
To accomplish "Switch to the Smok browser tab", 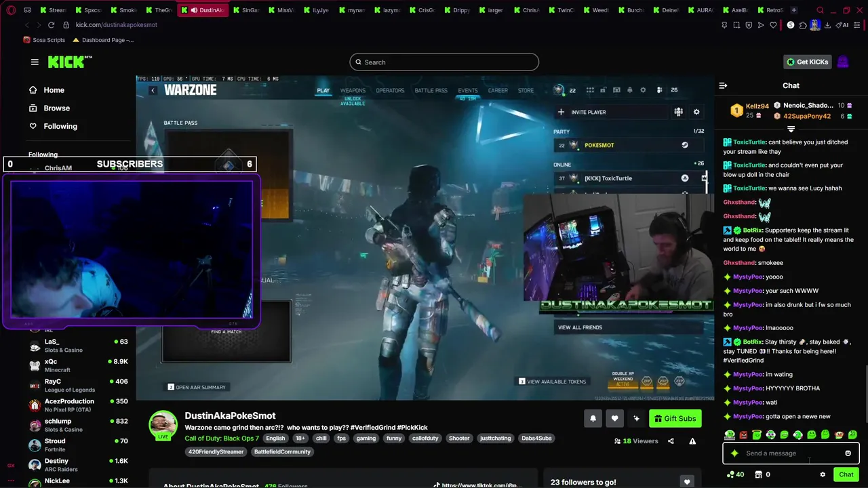I will point(123,10).
